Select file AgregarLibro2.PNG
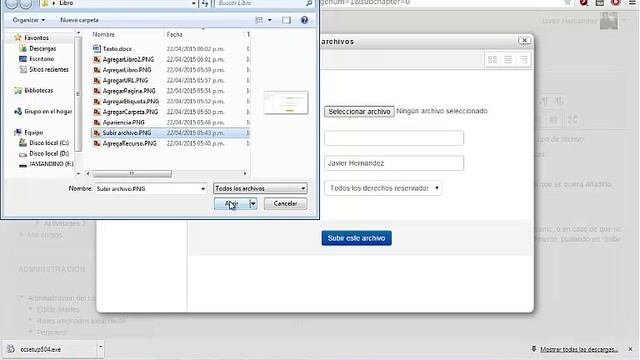 (128, 59)
